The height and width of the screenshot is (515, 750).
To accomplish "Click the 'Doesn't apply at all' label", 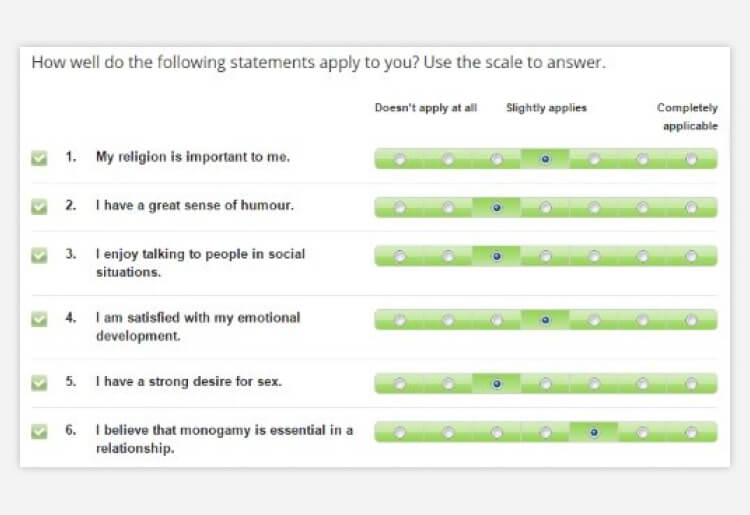I will click(x=426, y=108).
